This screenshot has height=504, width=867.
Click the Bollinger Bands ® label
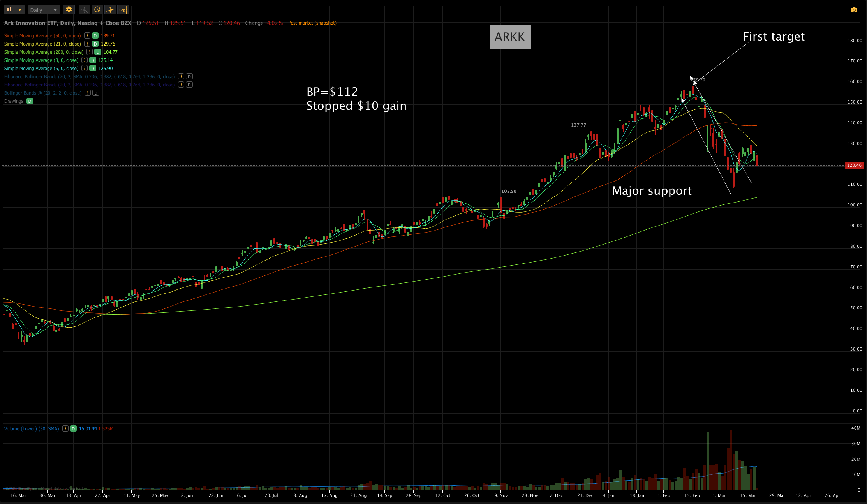coord(43,93)
